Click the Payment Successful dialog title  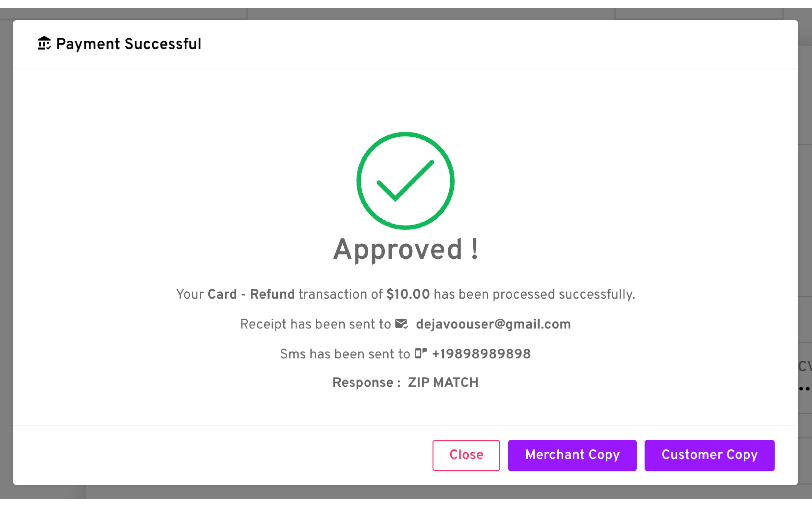pos(129,44)
